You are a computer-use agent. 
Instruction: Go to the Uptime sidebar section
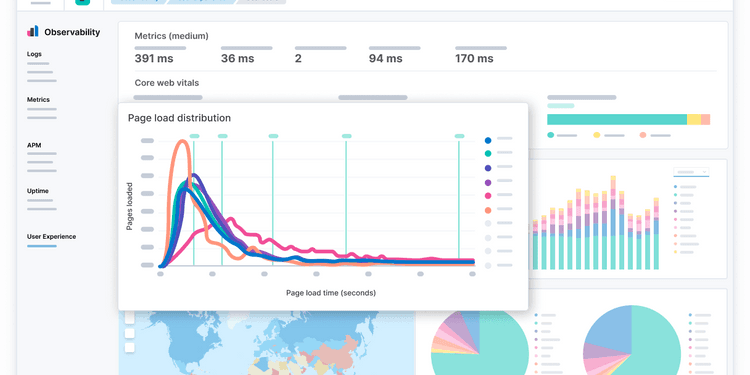pyautogui.click(x=38, y=191)
